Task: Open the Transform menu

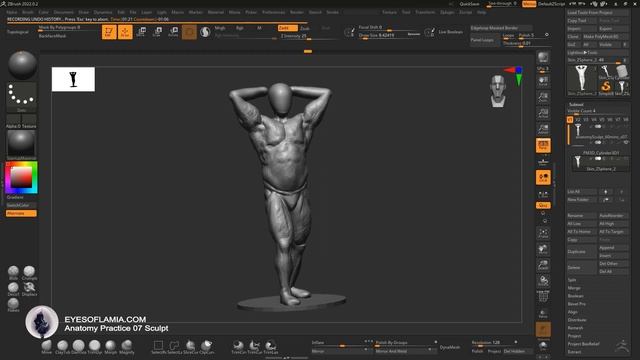Action: click(x=425, y=12)
